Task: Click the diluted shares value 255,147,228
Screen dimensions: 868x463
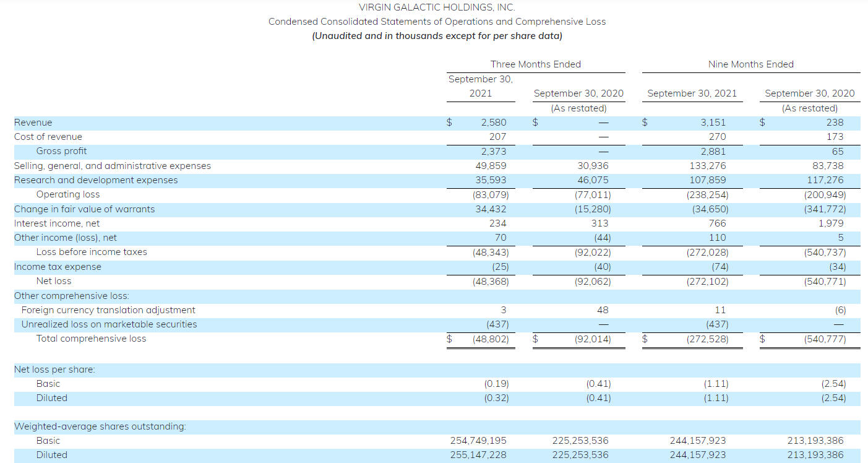Action: coord(478,455)
